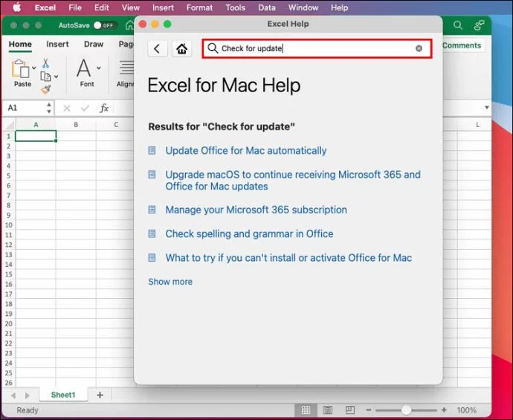Click the confirm checkmark in formula bar
Screen dimensions: 513x420
tap(85, 108)
